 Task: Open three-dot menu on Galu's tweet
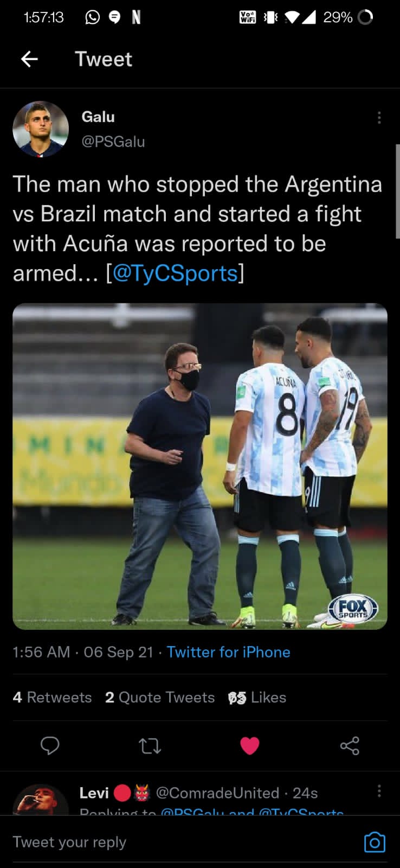point(379,118)
